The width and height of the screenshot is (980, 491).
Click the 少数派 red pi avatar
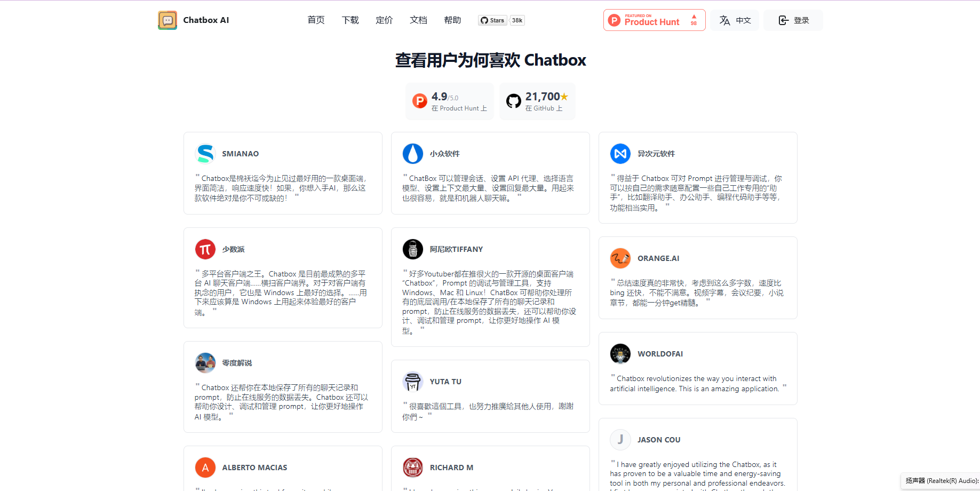(x=205, y=249)
